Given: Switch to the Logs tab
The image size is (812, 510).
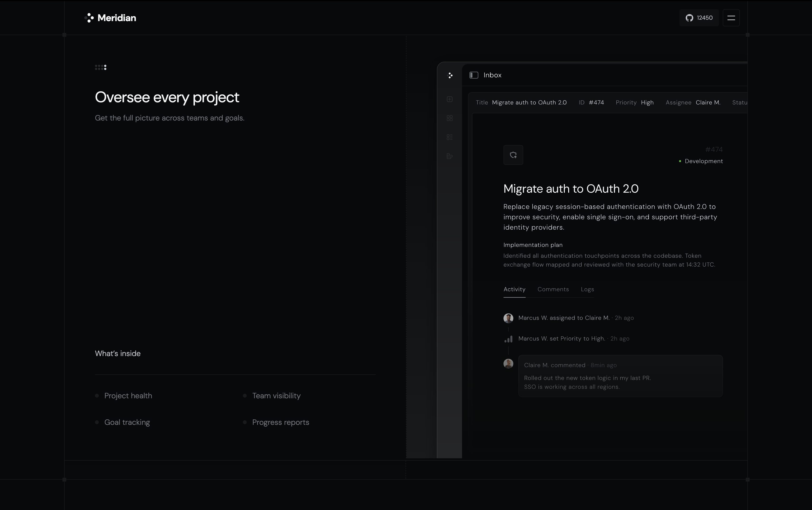Looking at the screenshot, I should click(587, 289).
